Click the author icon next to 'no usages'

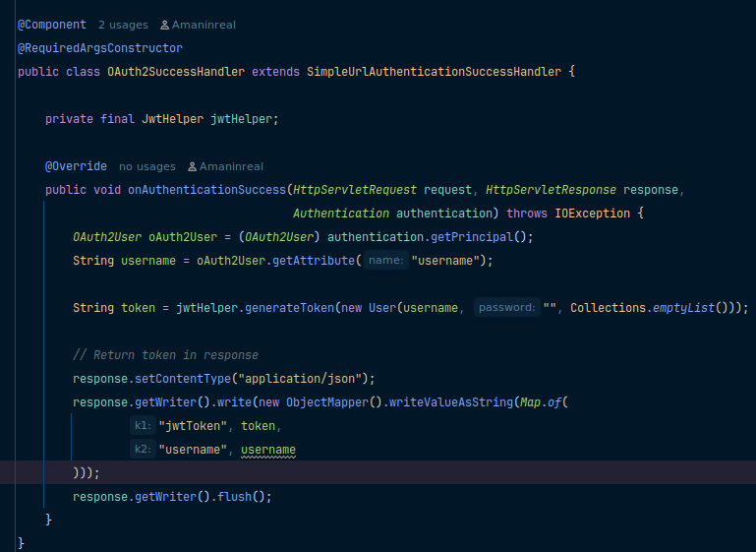(192, 167)
